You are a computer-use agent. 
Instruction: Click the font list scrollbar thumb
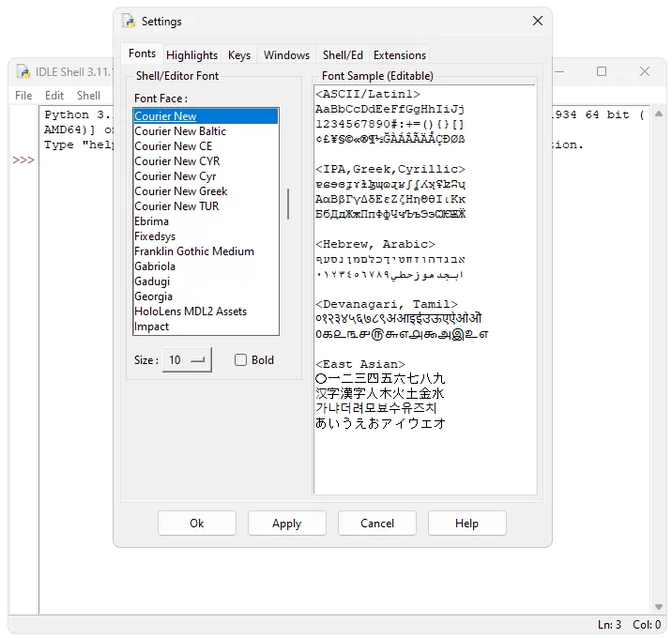click(288, 204)
